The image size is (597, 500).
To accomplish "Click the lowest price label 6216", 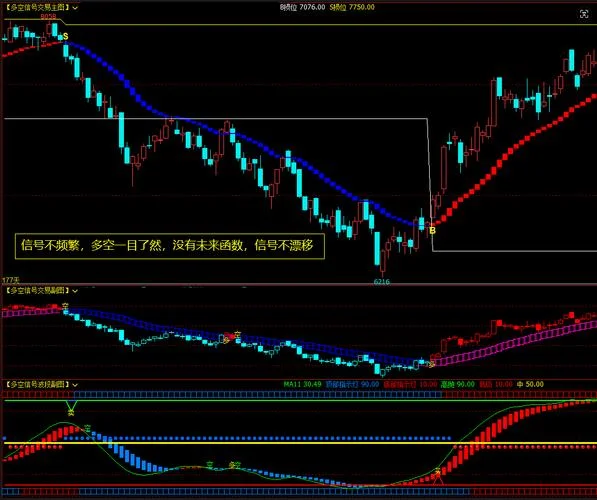I will pos(382,282).
